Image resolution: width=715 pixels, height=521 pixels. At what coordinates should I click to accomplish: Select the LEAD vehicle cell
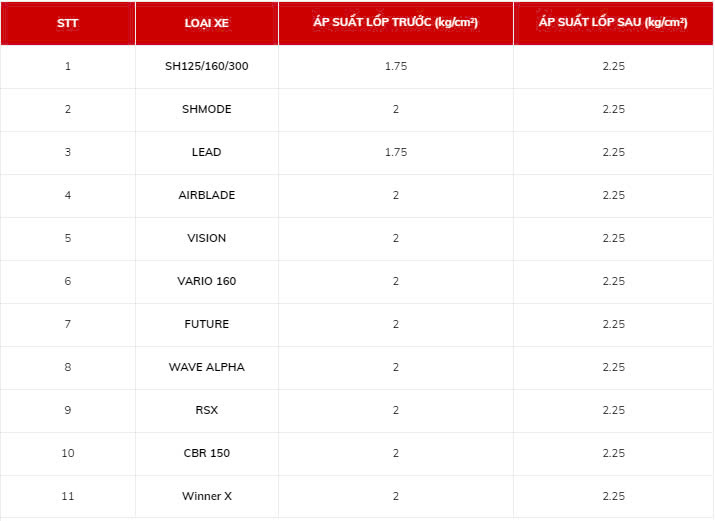click(207, 152)
